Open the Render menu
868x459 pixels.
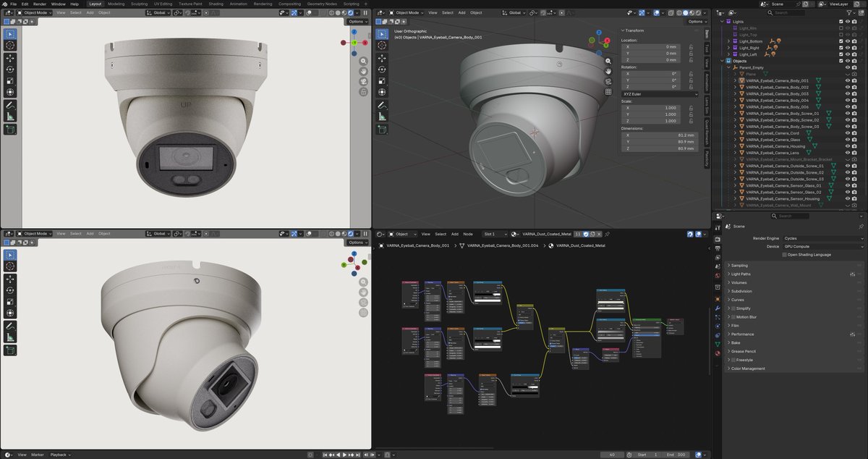(x=40, y=4)
